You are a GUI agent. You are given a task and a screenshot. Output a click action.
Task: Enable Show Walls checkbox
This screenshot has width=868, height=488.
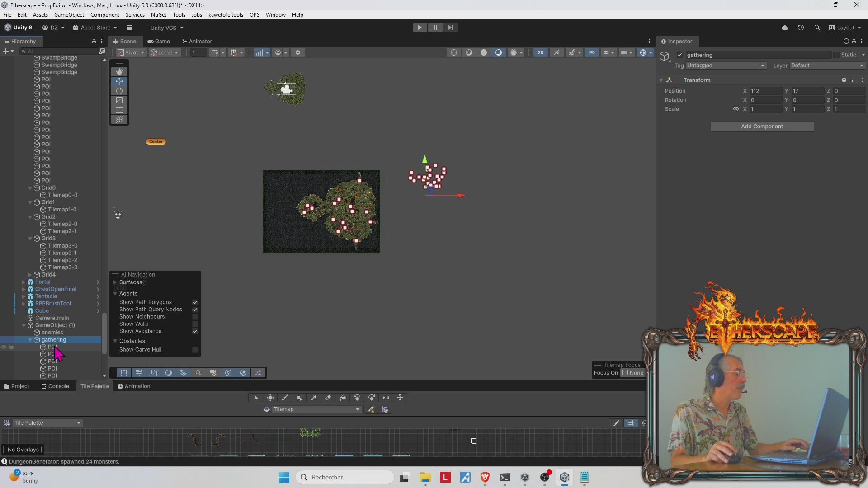click(195, 324)
